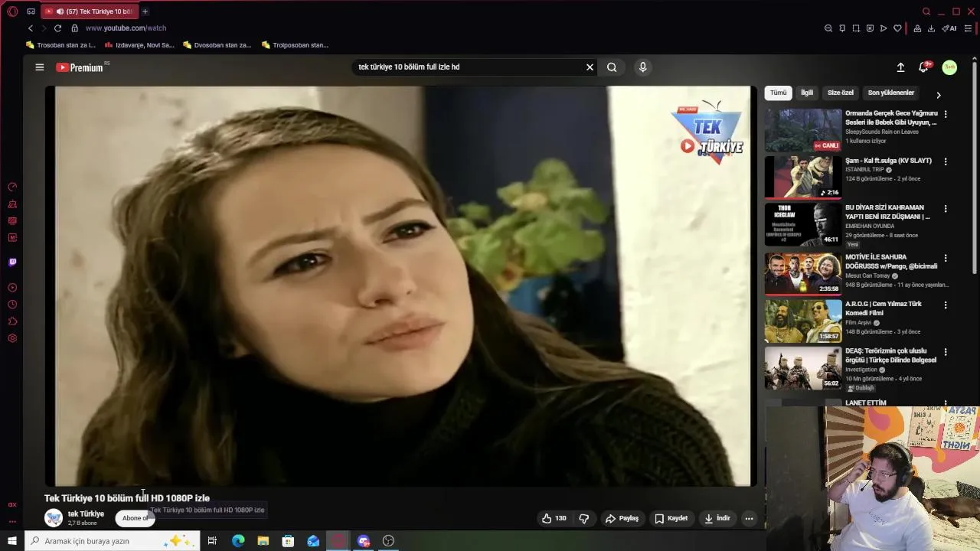Open the Trosoban stan za bookmark

click(60, 45)
